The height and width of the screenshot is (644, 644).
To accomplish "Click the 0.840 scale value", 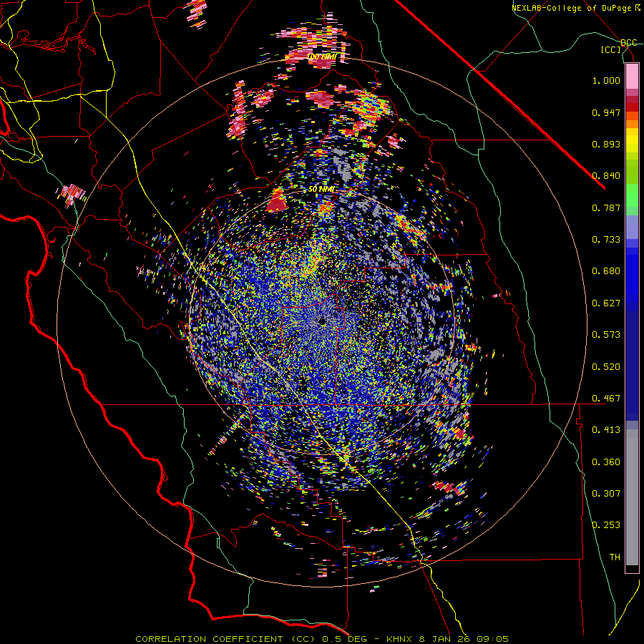I will point(606,176).
